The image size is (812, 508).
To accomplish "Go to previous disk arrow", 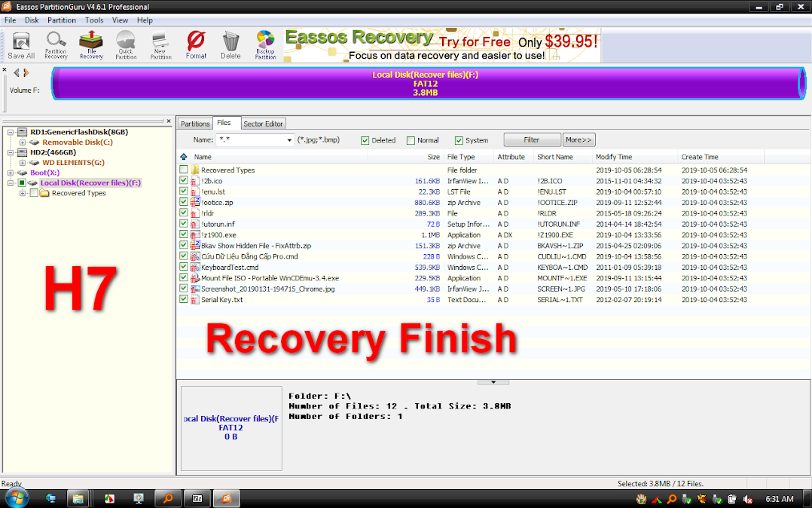I will pos(17,72).
